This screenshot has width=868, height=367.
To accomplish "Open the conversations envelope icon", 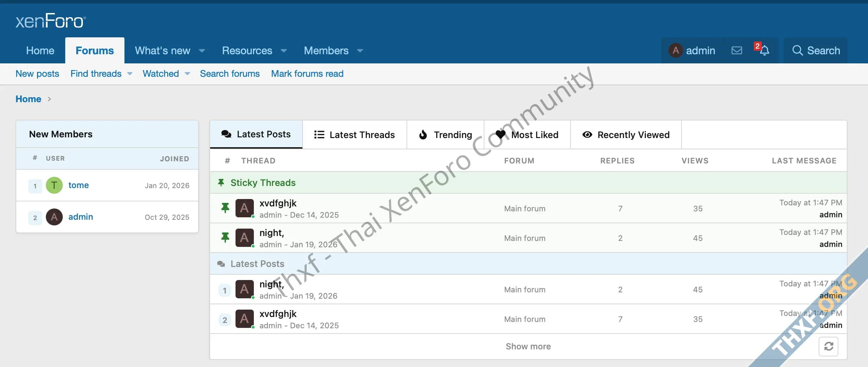I will (736, 51).
